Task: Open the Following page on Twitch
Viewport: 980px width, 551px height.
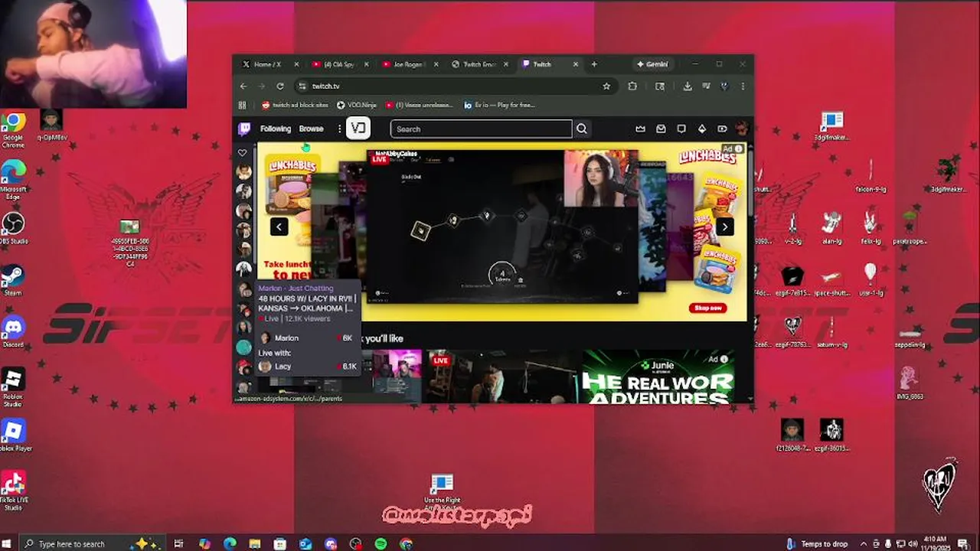Action: (x=275, y=129)
